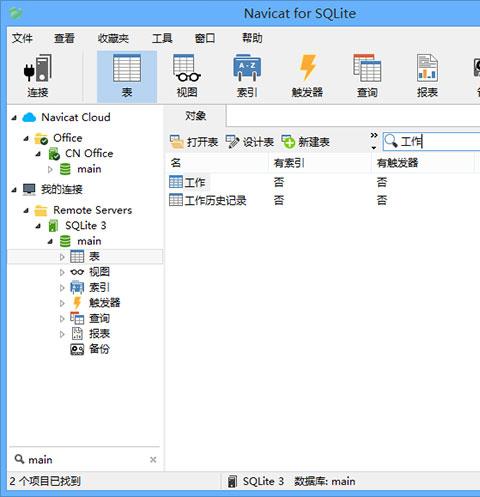
Task: Click magnifier icon in object search box
Action: [391, 141]
